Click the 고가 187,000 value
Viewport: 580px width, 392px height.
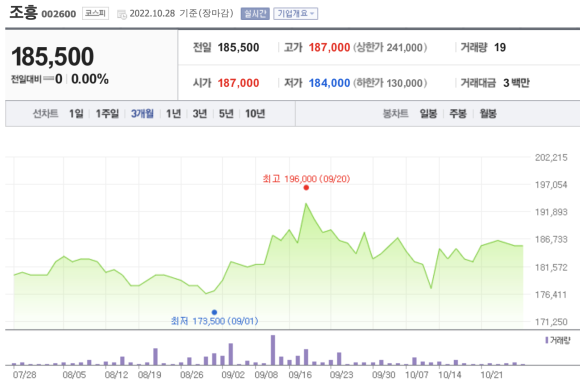[x=329, y=48]
